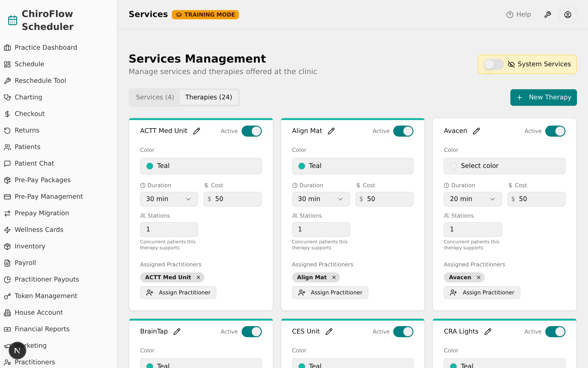Viewport: 588px width, 368px height.
Task: Click the Patient Chat bubble icon
Action: click(x=7, y=163)
